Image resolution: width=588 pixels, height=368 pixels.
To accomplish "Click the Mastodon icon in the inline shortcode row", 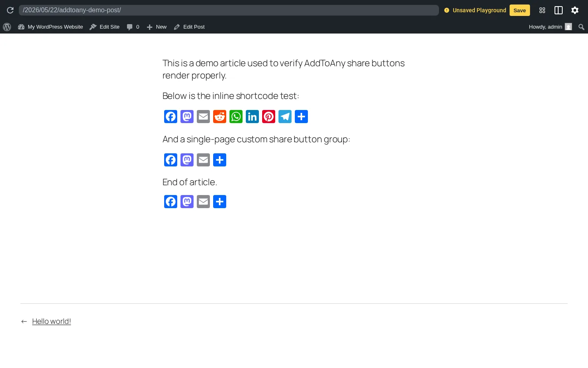I will (187, 117).
